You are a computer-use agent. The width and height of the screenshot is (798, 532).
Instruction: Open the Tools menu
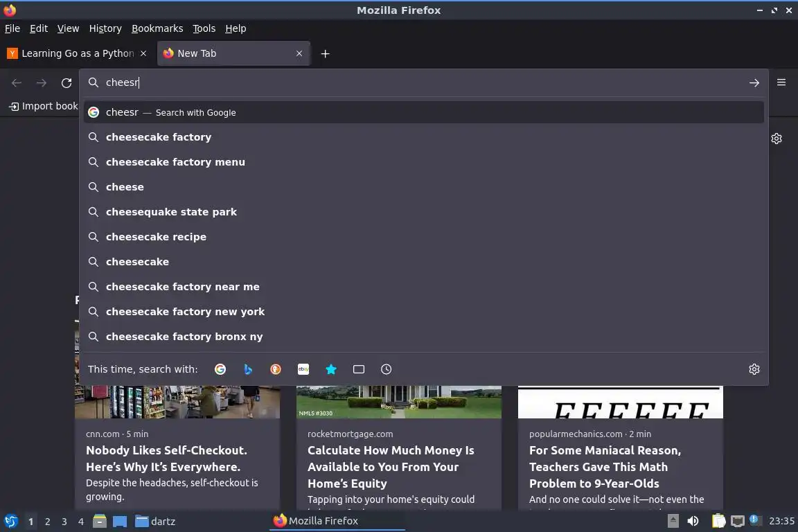coord(204,28)
